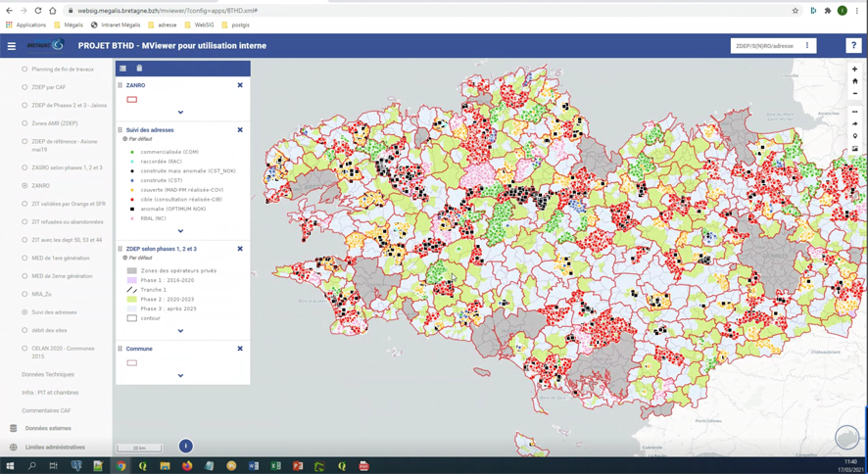
Task: Open the basemap switcher thumbnail
Action: coord(846,438)
